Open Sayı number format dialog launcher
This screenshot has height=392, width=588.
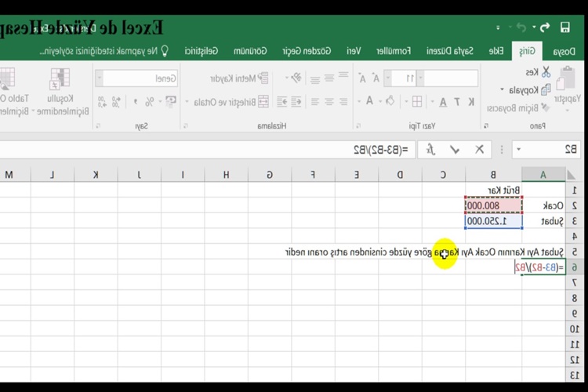pos(98,126)
